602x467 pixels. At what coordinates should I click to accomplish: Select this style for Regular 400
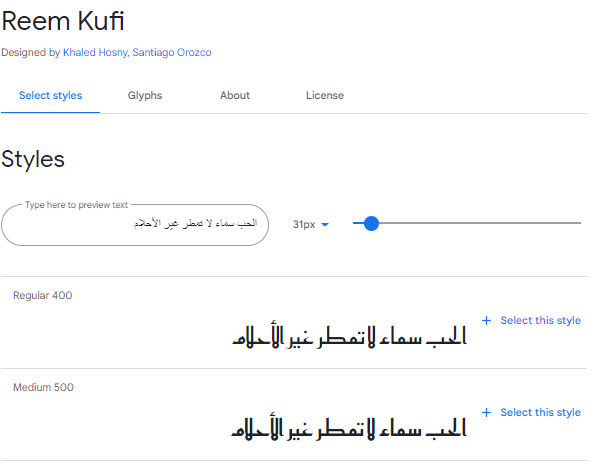[540, 320]
